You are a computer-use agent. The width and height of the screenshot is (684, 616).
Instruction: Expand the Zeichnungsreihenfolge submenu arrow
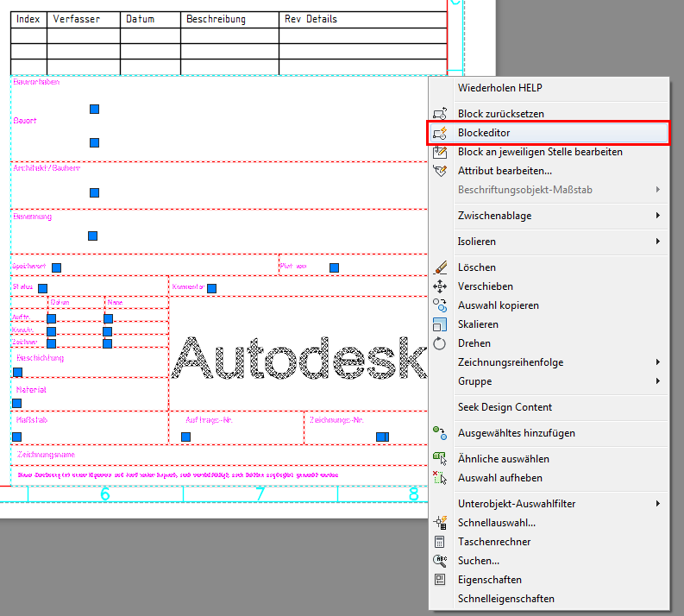pyautogui.click(x=658, y=362)
